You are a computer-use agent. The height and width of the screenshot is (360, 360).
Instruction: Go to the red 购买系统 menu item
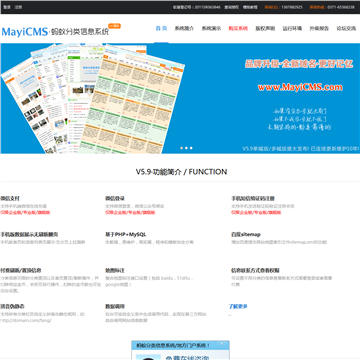tap(238, 28)
